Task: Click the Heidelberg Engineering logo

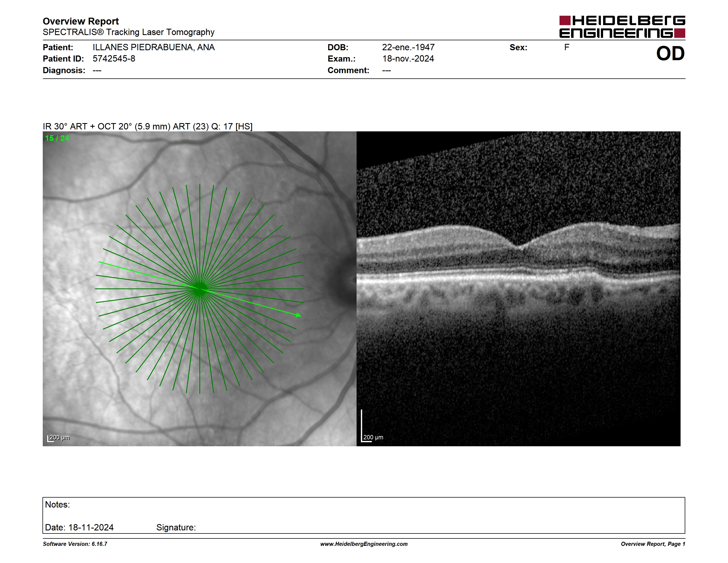Action: coord(622,27)
